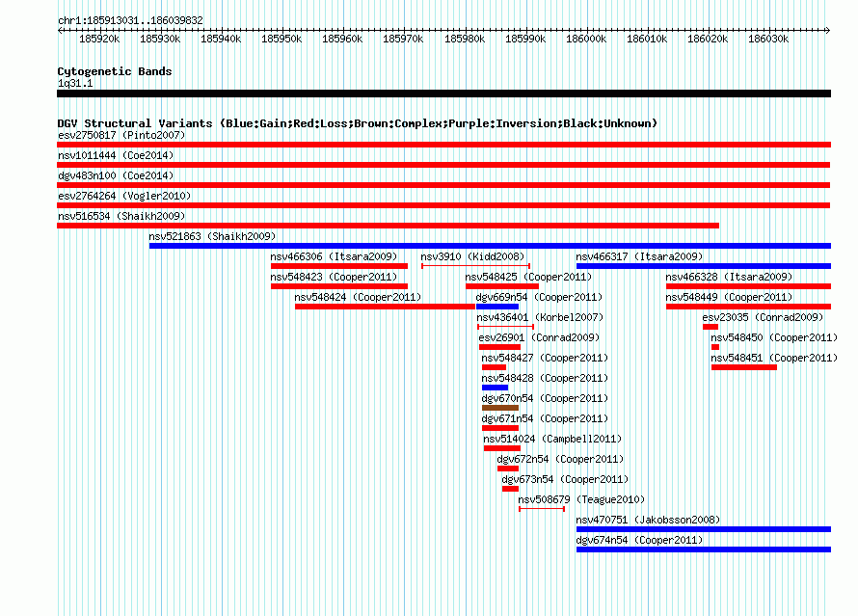This screenshot has width=858, height=616.
Task: Click the 185920k ruler position
Action: (x=99, y=39)
